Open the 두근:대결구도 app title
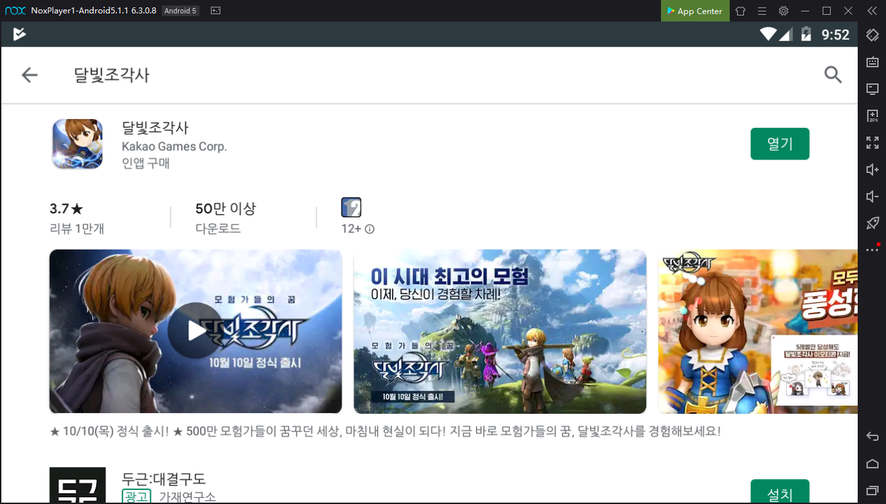This screenshot has height=504, width=886. (x=163, y=479)
